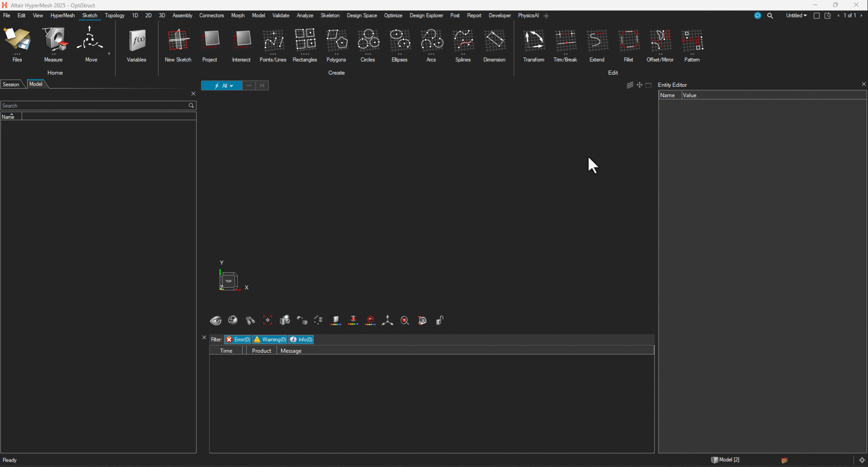Viewport: 868px width, 467px height.
Task: Switch to the Session browser tab
Action: (x=11, y=84)
